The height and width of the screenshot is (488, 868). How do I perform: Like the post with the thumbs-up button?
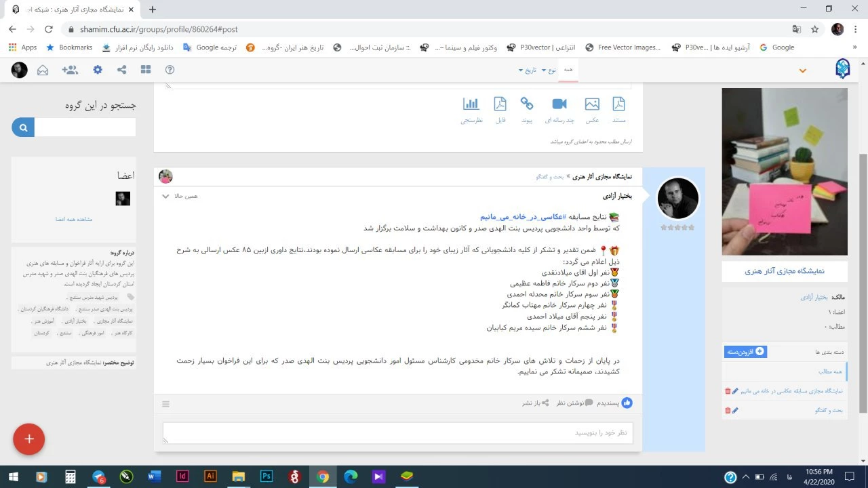point(627,403)
